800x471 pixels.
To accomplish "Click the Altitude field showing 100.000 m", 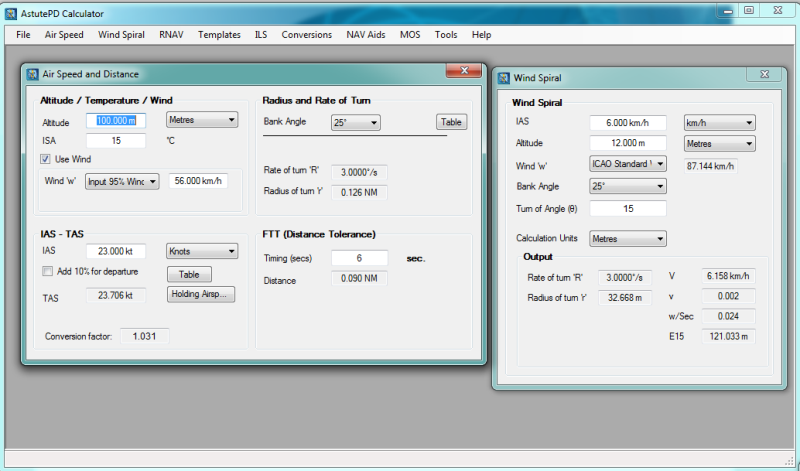I will [116, 120].
